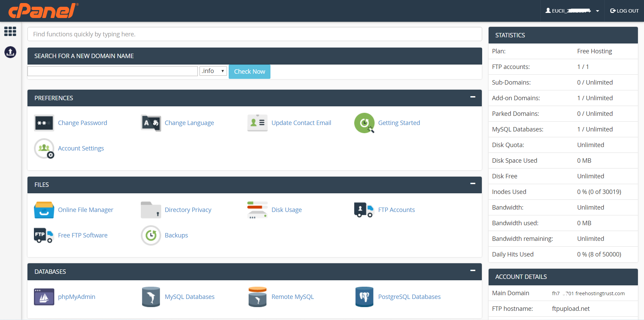Image resolution: width=644 pixels, height=320 pixels.
Task: Open Directory Privacy settings
Action: 188,210
